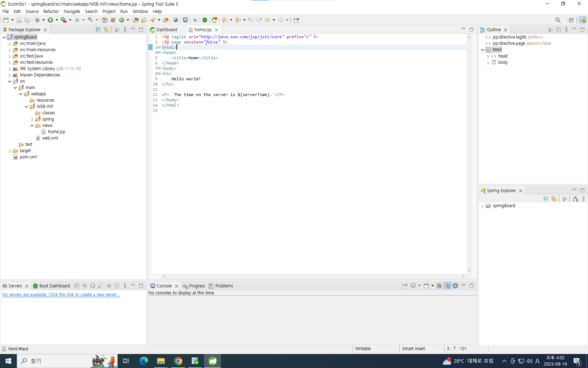Collapse the WEB-INF folder
This screenshot has height=368, width=588.
pyautogui.click(x=26, y=107)
